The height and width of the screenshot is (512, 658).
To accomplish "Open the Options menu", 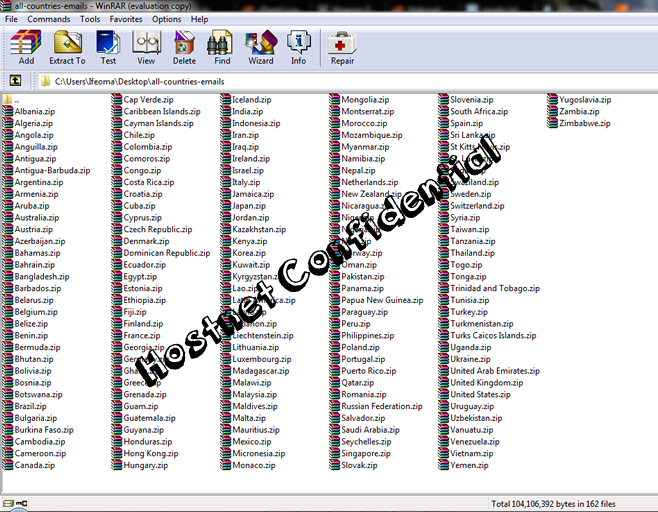I will click(x=167, y=19).
